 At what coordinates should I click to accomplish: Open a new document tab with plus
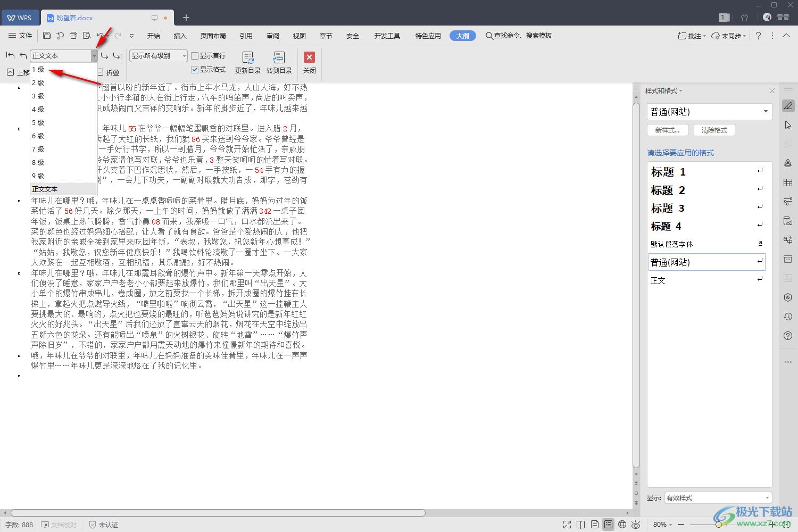point(186,18)
